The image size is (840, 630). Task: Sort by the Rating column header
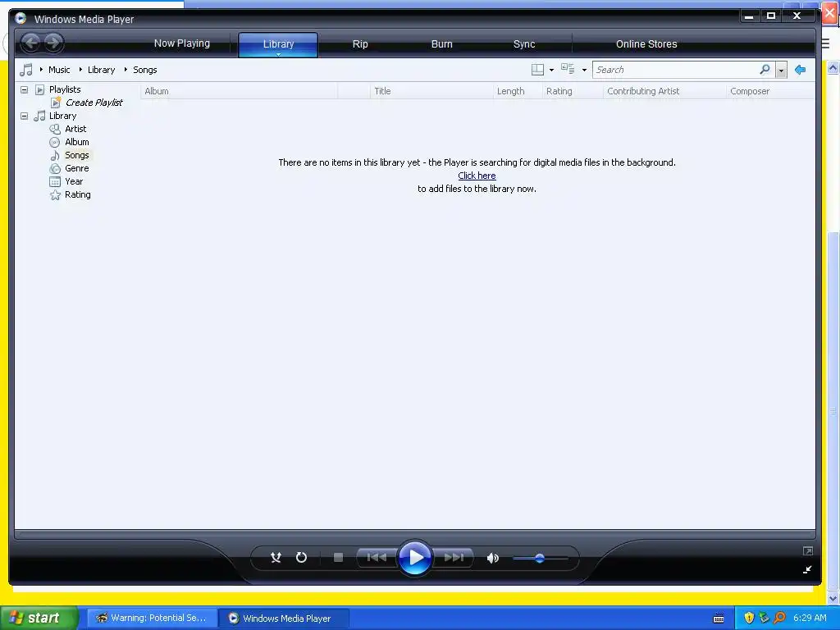click(x=573, y=91)
